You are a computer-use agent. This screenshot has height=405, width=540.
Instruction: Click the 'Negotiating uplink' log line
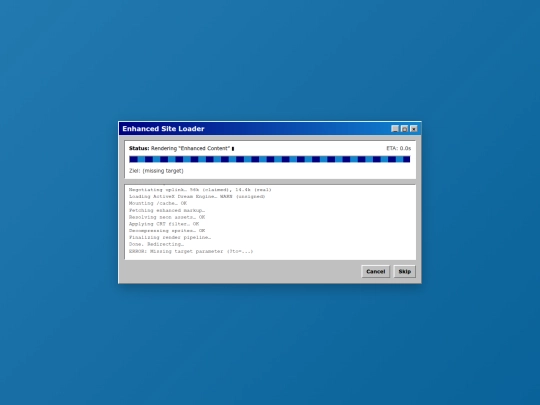tap(200, 190)
